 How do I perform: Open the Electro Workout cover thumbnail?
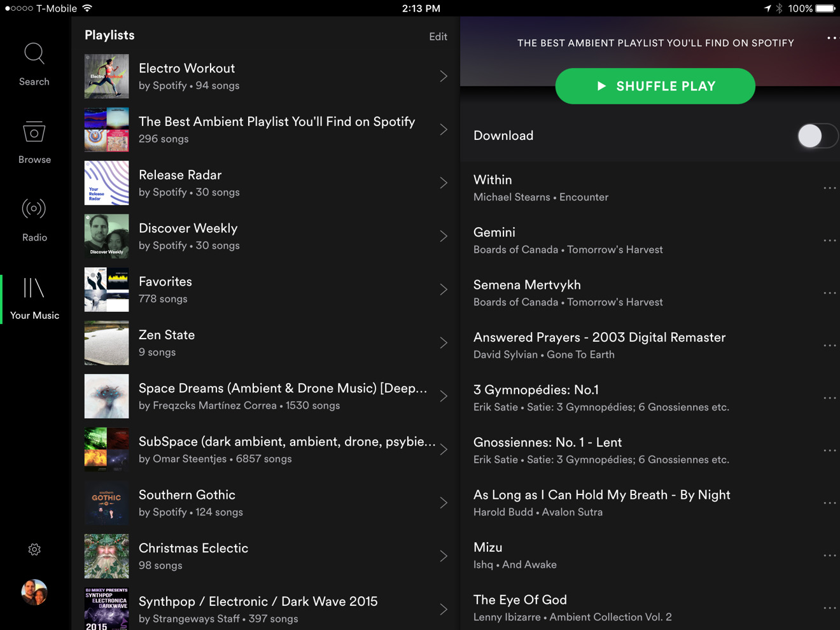click(x=106, y=76)
